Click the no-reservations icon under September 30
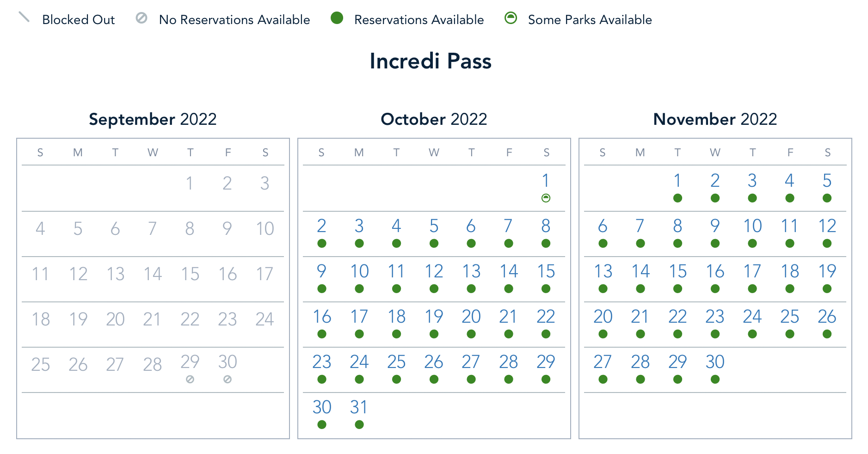868x454 pixels. pyautogui.click(x=228, y=380)
